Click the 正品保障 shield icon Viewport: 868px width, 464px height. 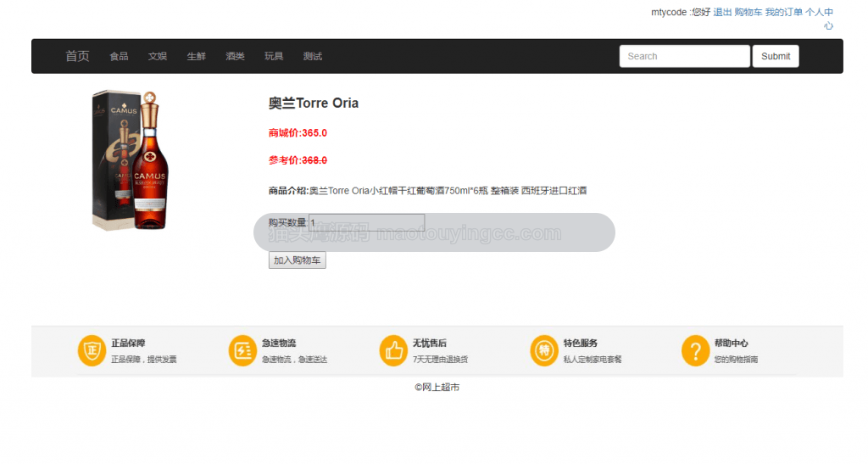(x=92, y=350)
